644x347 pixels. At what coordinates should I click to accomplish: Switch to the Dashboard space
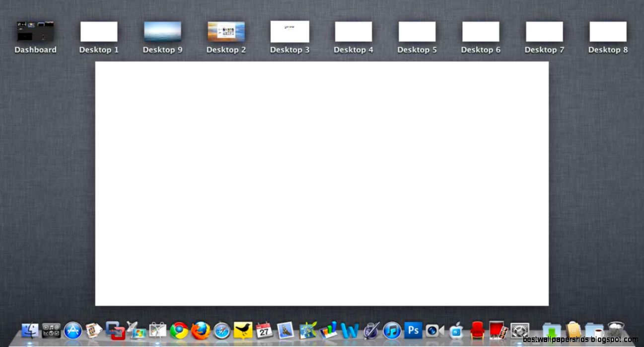click(x=35, y=31)
